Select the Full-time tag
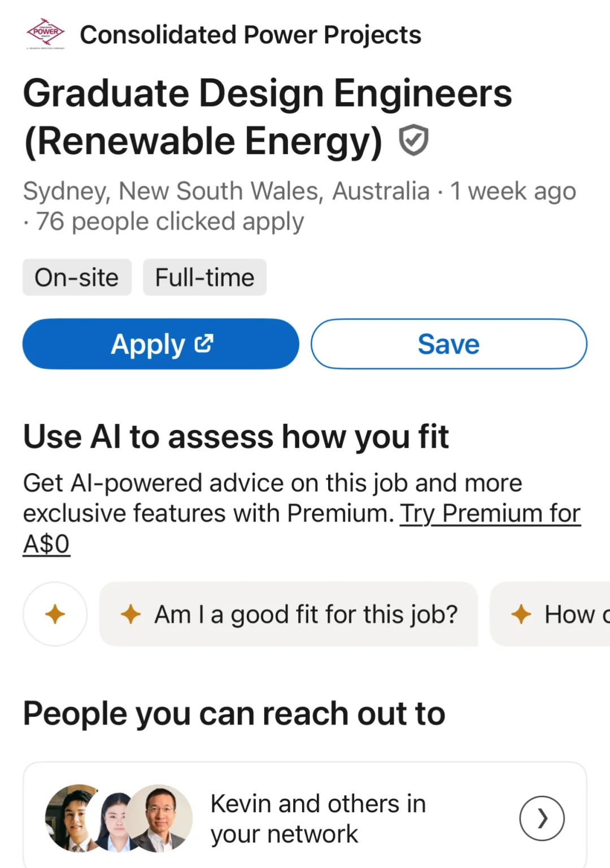 [x=204, y=278]
